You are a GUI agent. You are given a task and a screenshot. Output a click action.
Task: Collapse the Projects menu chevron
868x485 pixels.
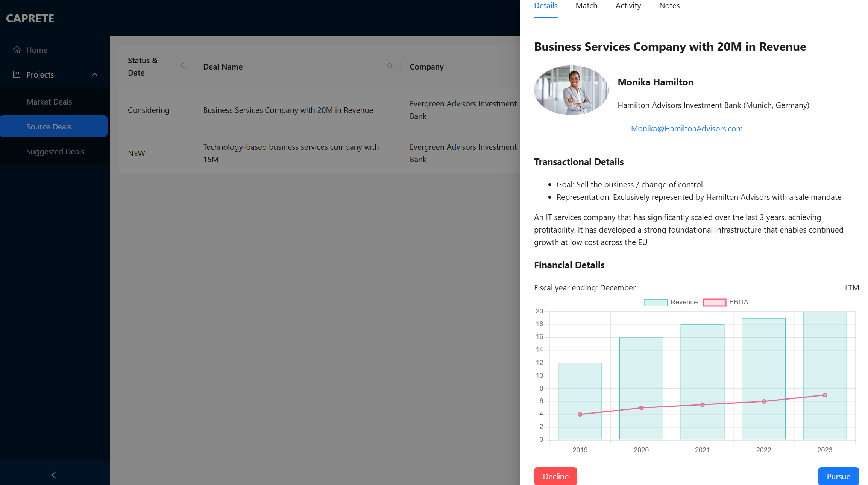pyautogui.click(x=94, y=74)
